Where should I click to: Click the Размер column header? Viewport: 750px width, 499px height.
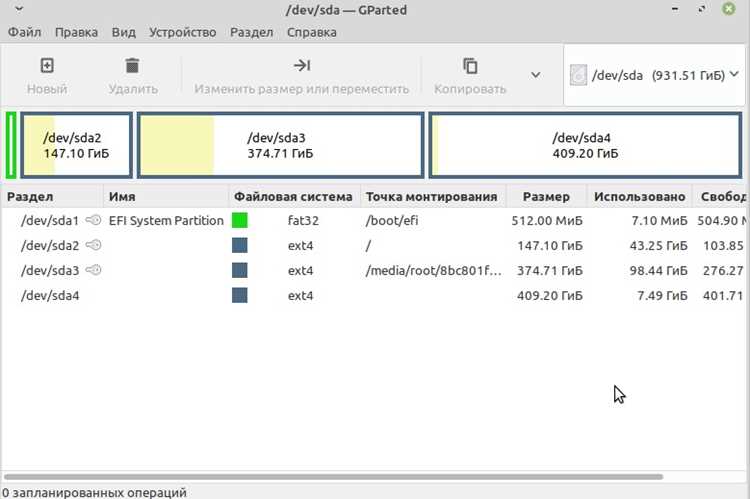546,197
